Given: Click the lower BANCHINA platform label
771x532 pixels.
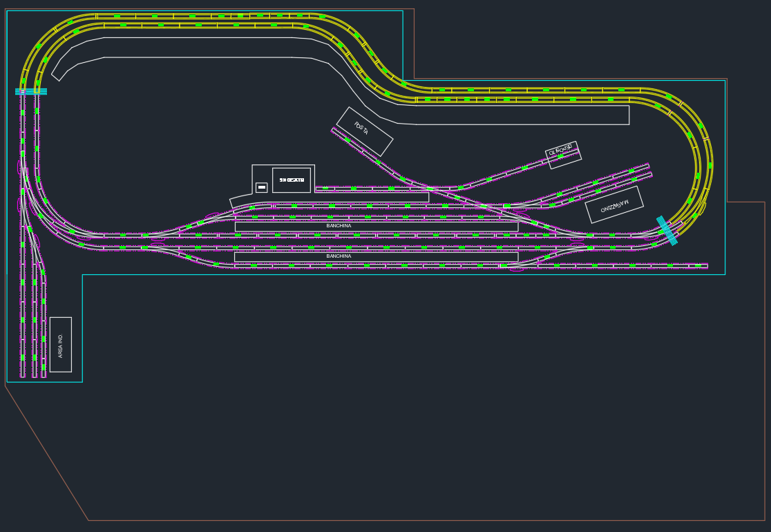Looking at the screenshot, I should pyautogui.click(x=339, y=256).
